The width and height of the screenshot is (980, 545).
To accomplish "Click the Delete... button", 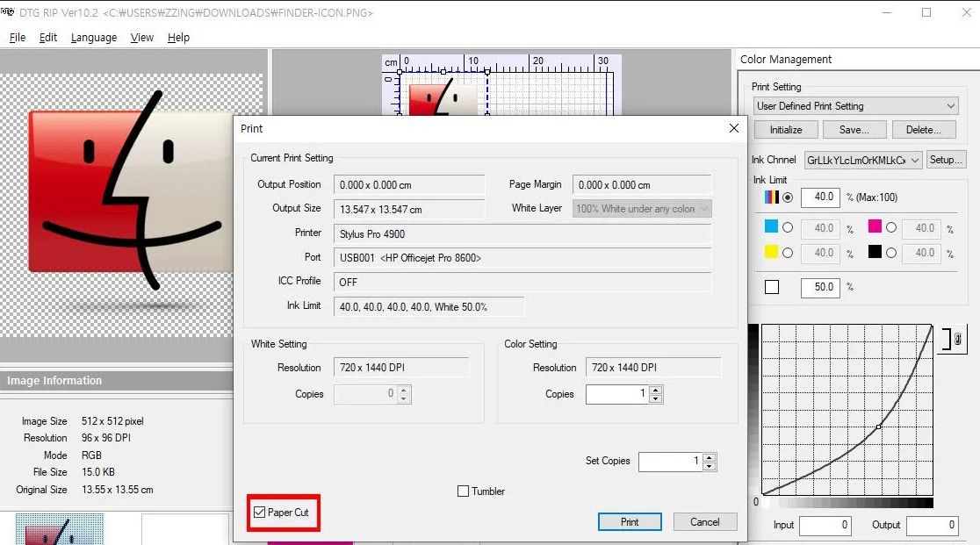I will tap(923, 130).
